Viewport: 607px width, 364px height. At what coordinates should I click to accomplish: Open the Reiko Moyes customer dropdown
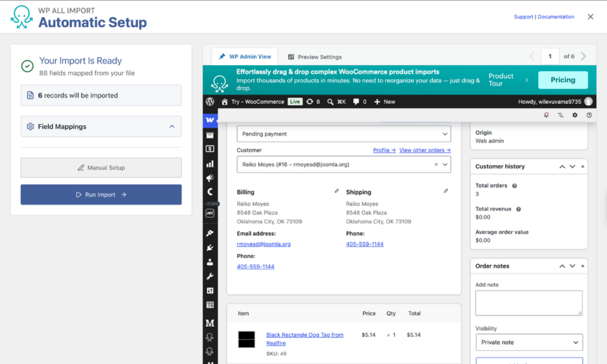point(344,165)
